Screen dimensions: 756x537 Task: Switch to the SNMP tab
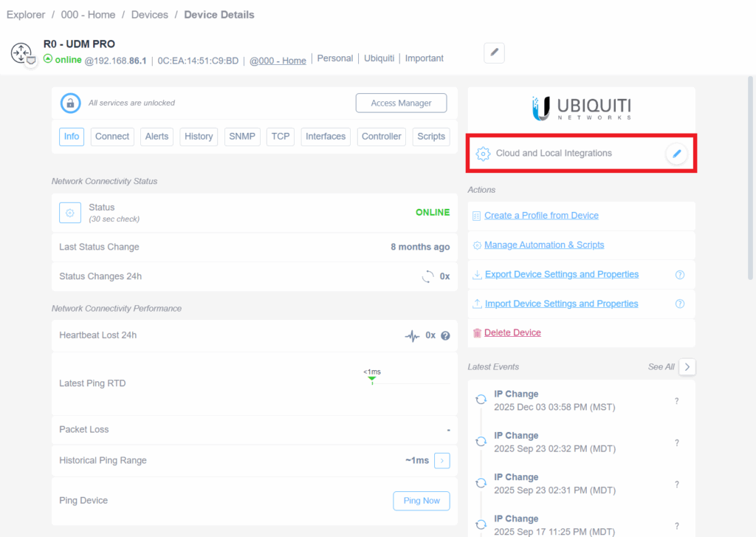coord(242,137)
